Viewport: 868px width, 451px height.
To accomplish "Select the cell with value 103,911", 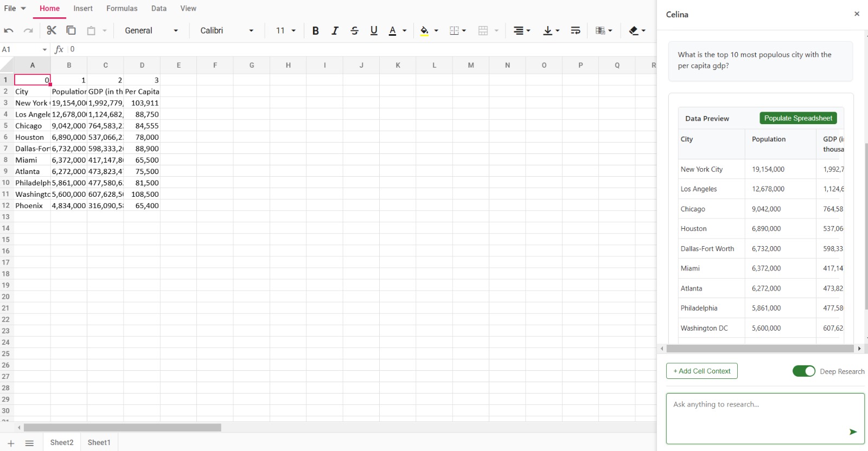I will [142, 103].
